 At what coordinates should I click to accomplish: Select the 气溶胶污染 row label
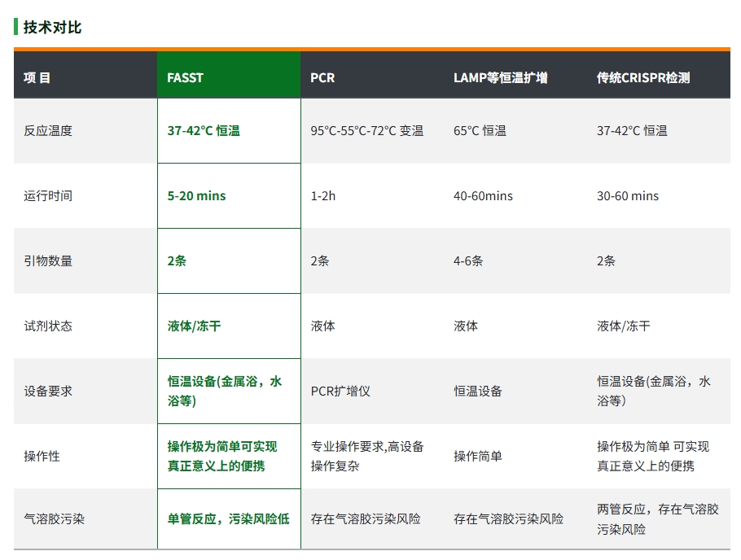pyautogui.click(x=55, y=518)
